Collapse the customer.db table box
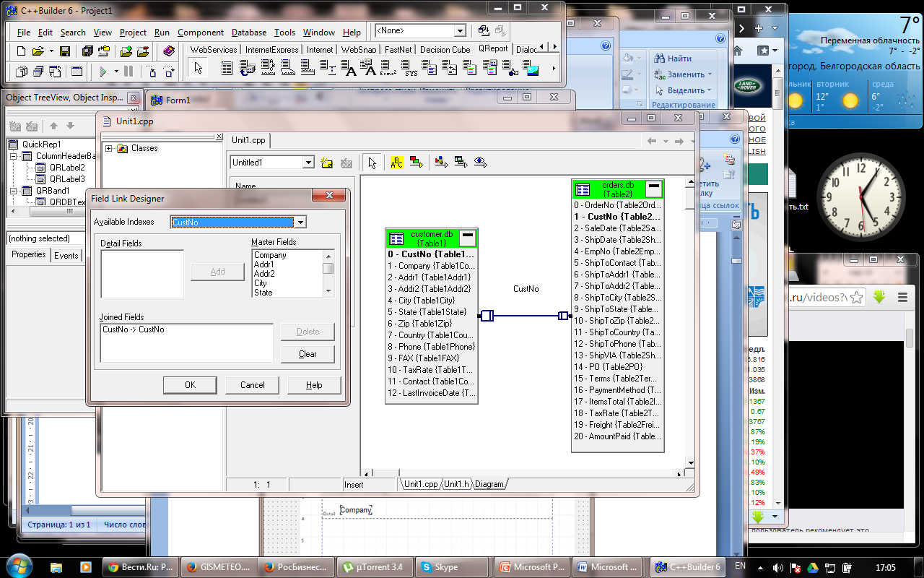This screenshot has height=578, width=924. coord(467,236)
